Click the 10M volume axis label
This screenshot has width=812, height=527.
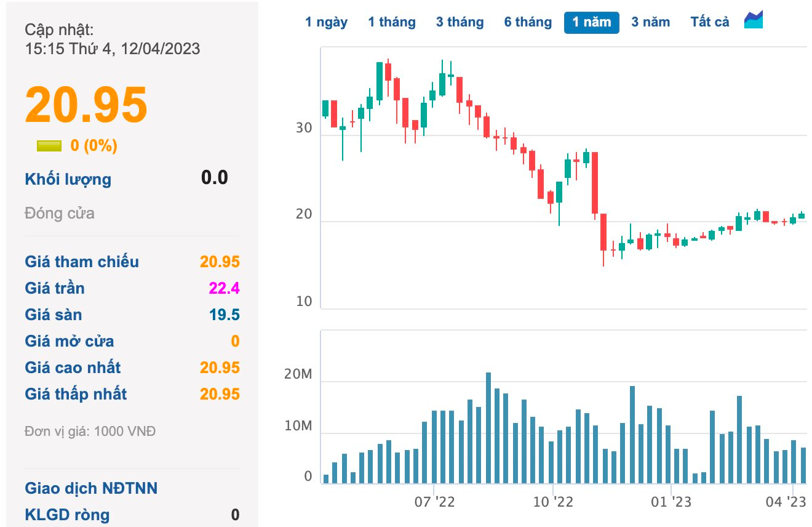(298, 426)
